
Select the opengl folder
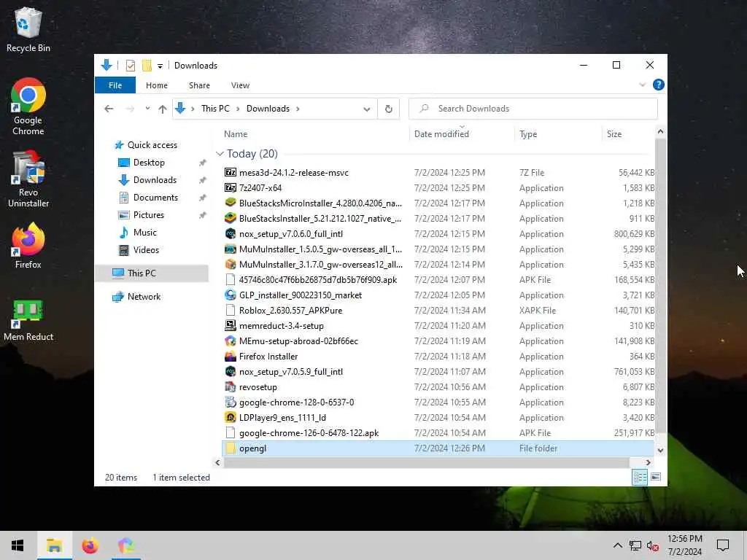[438, 448]
